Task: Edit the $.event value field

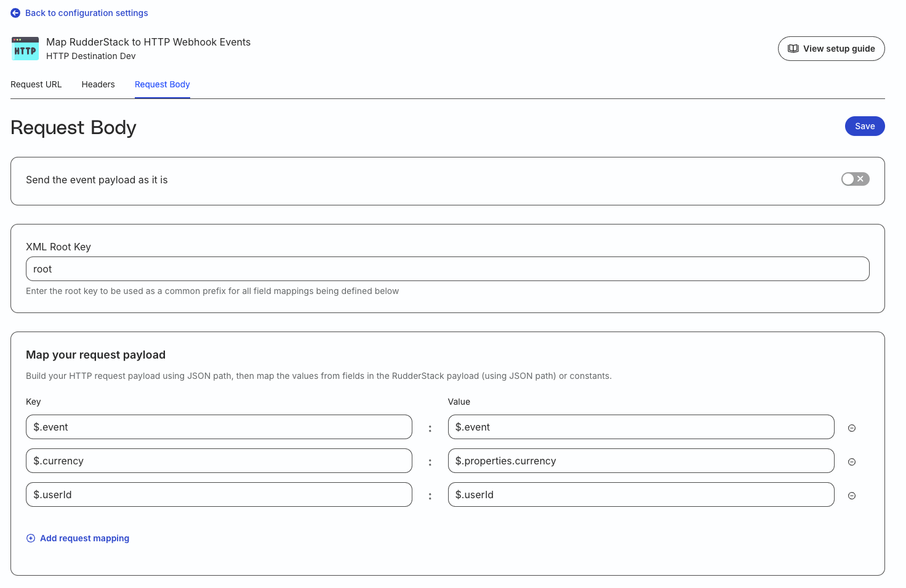Action: [641, 427]
